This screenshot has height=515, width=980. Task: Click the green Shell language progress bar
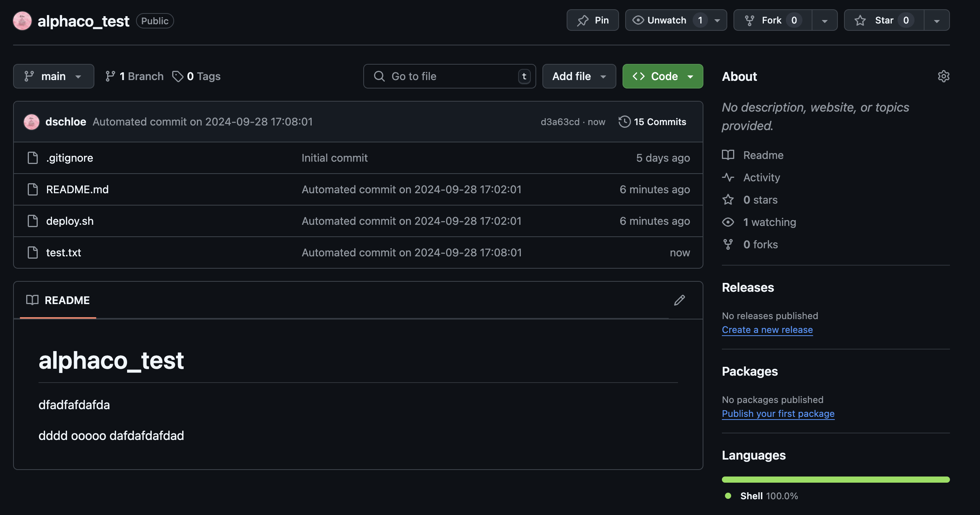tap(836, 480)
